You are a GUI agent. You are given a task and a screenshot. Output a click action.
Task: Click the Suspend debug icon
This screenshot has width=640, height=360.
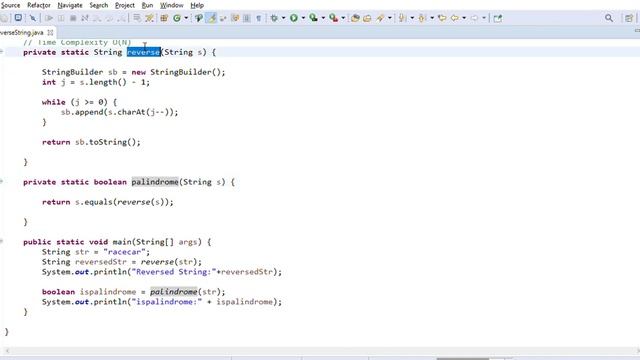61,18
